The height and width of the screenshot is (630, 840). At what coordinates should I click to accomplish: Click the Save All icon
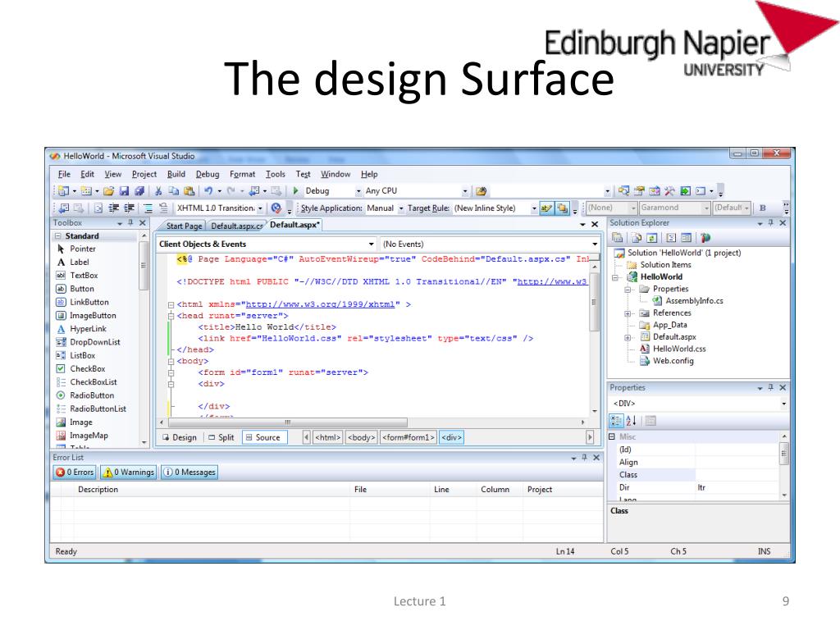tap(139, 190)
